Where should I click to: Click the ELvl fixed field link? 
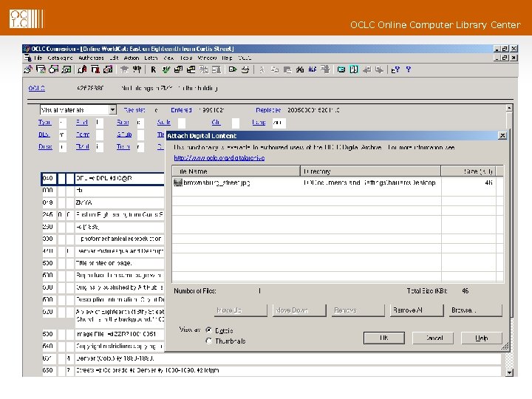point(82,122)
